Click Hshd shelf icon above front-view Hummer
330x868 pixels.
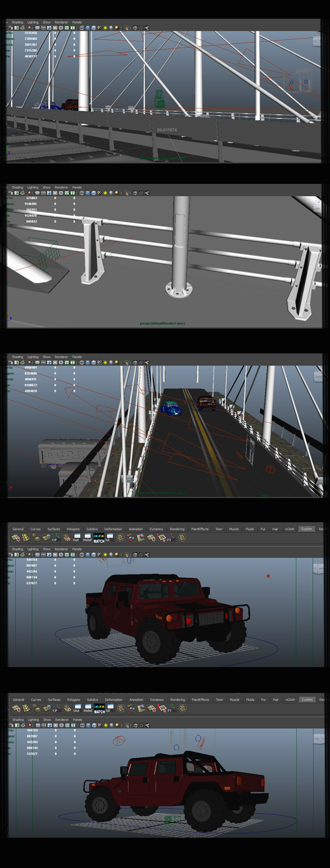point(87,537)
